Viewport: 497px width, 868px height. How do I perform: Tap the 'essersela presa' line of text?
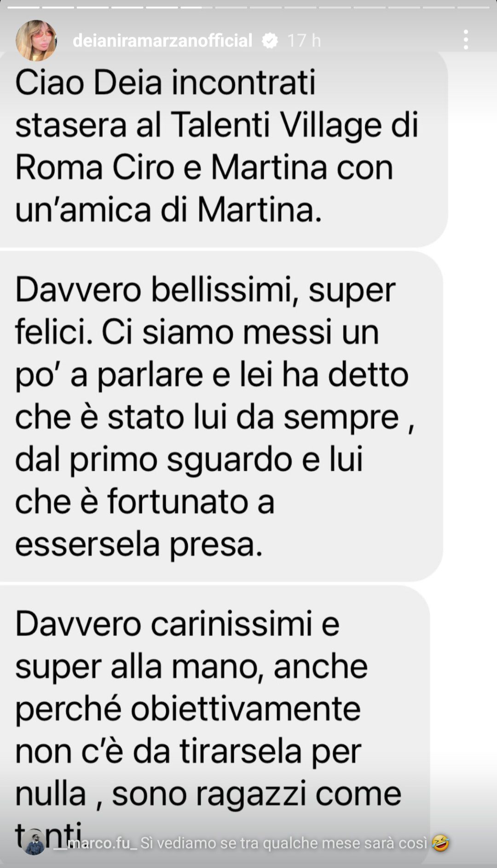(139, 544)
